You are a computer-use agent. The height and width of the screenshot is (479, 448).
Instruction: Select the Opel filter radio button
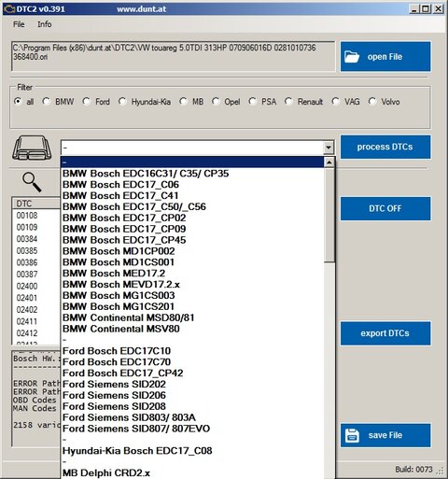(x=216, y=102)
